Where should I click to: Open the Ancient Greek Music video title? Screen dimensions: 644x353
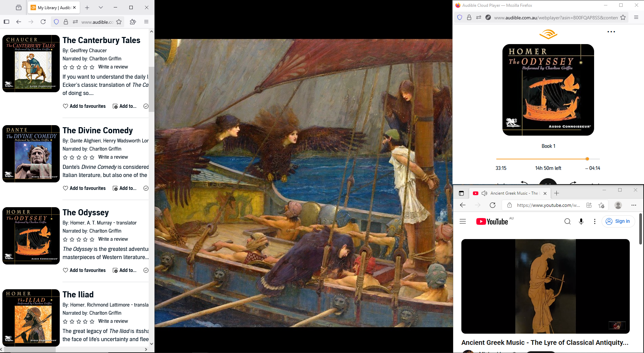tap(545, 342)
